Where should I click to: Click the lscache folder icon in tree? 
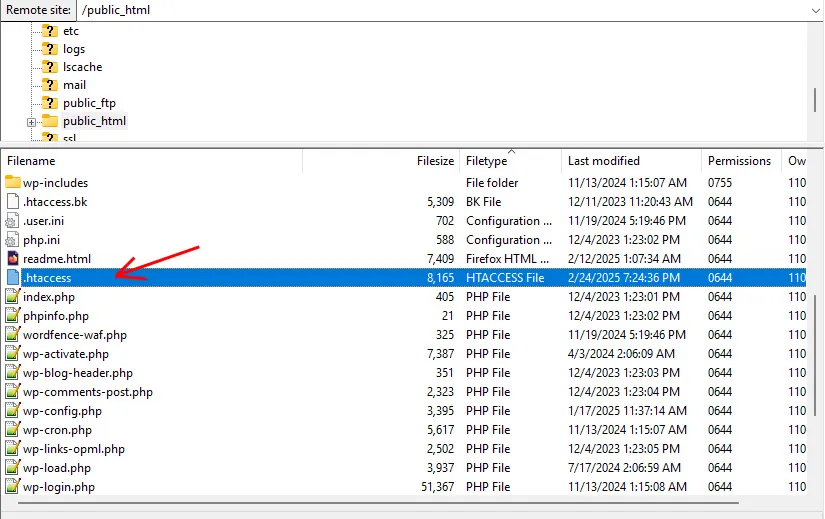coord(50,67)
